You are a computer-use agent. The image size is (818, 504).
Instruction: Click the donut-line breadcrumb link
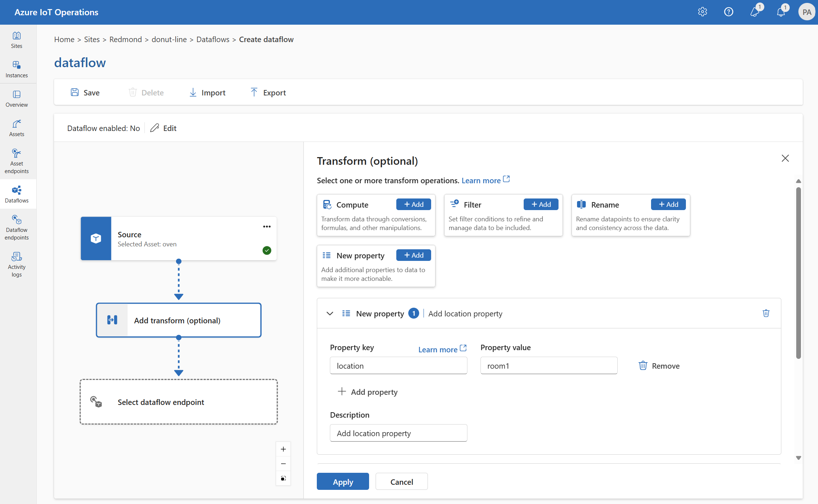[x=169, y=38]
